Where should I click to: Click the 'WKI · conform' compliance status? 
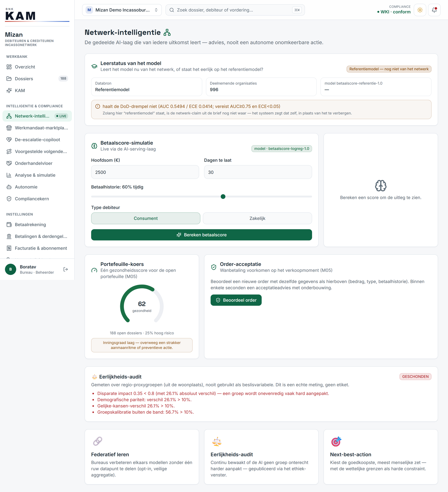click(394, 12)
